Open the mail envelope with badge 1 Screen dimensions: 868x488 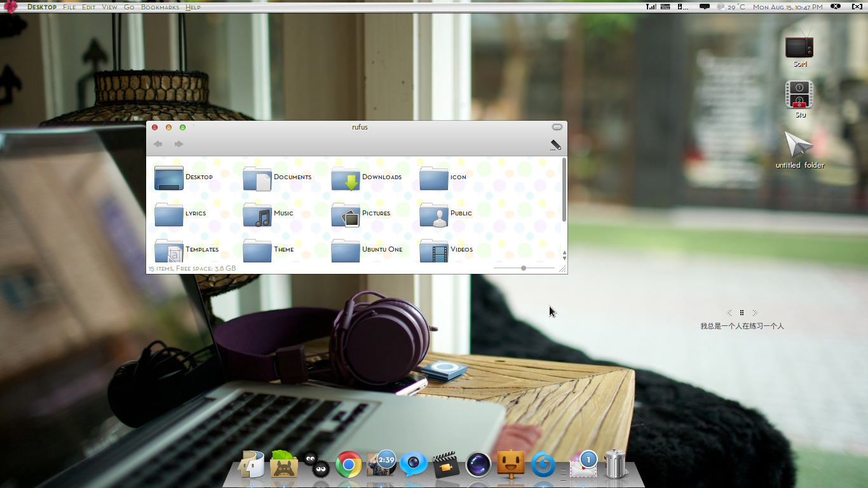coord(584,464)
